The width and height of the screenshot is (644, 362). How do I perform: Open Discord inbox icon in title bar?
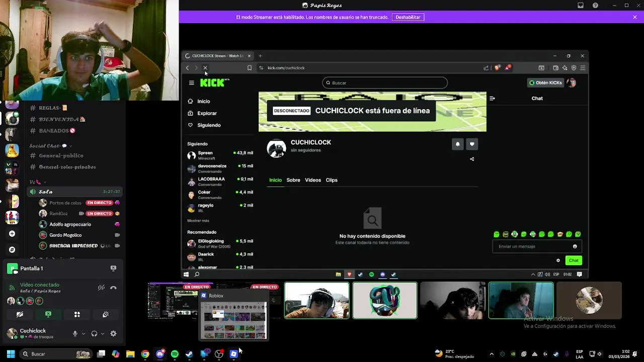[x=581, y=6]
